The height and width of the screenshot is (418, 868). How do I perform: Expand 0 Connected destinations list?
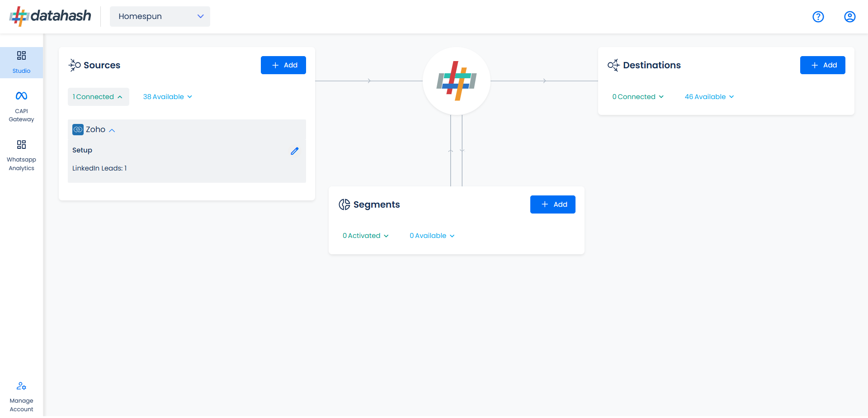[637, 97]
